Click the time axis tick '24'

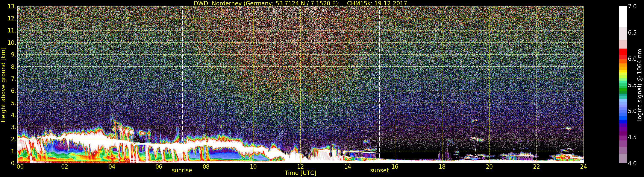coord(583,166)
